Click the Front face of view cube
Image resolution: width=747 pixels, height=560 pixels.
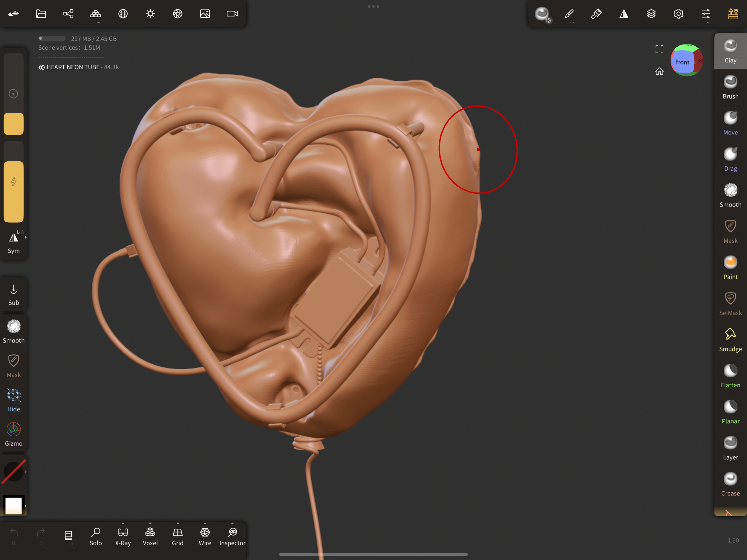tap(682, 62)
